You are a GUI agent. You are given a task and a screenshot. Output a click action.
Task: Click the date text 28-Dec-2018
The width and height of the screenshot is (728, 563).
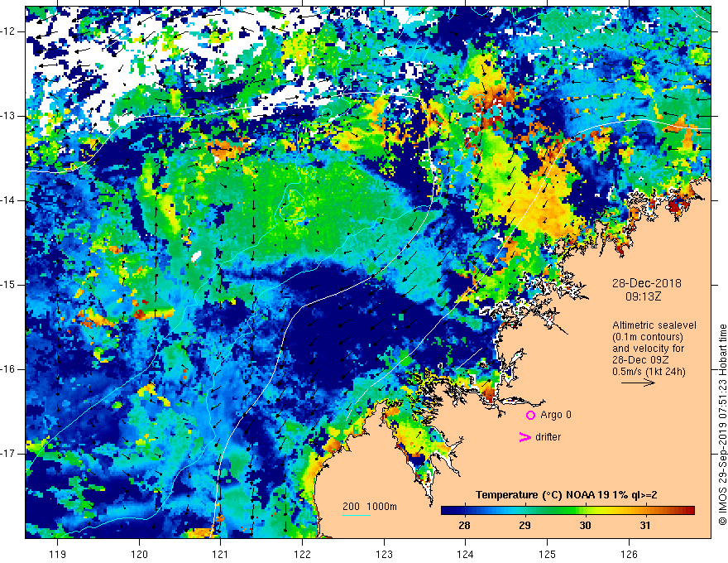coord(646,283)
